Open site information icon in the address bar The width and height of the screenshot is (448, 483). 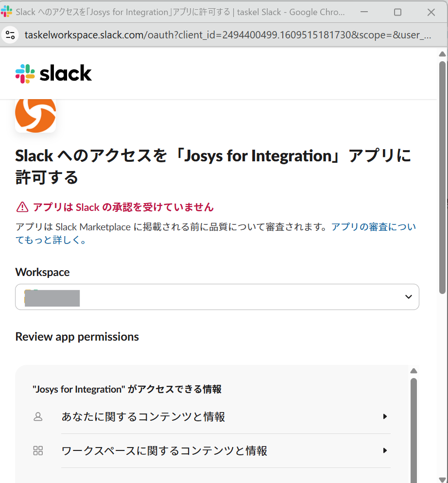pos(11,35)
